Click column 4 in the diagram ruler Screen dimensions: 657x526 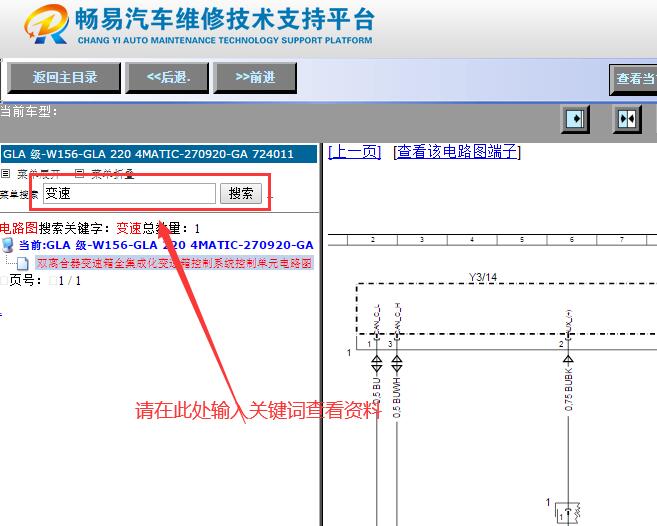[472, 240]
